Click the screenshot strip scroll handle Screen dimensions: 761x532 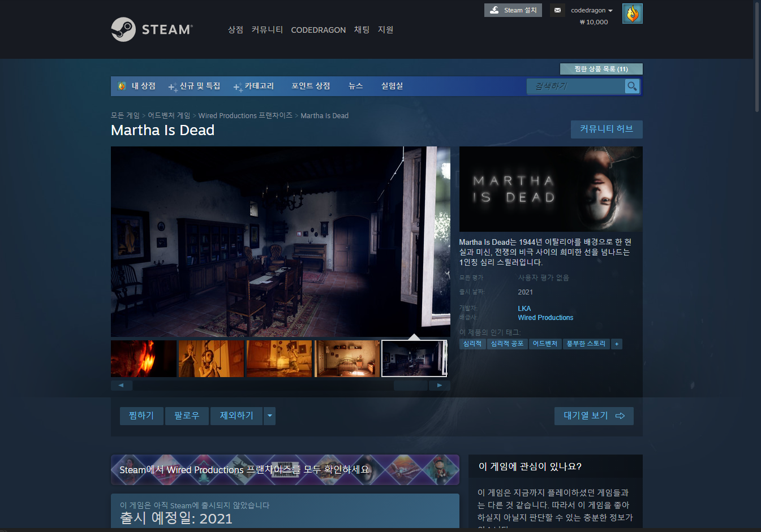coord(410,385)
